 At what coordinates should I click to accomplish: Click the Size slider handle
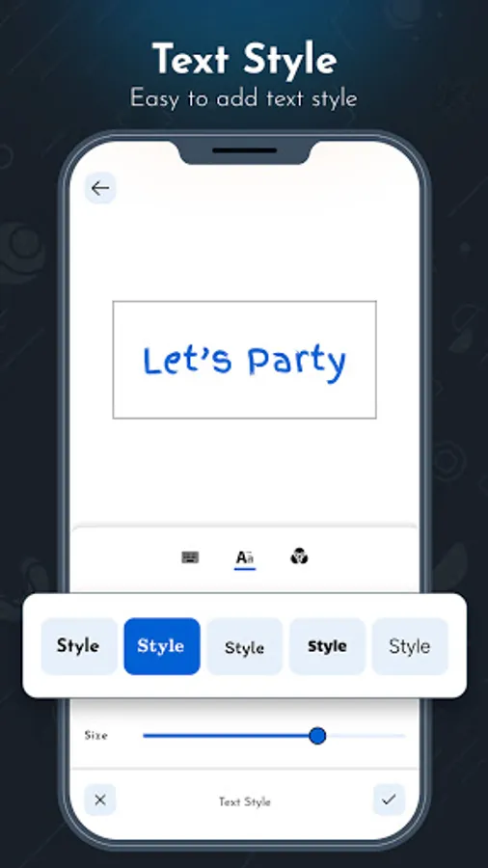pos(317,736)
